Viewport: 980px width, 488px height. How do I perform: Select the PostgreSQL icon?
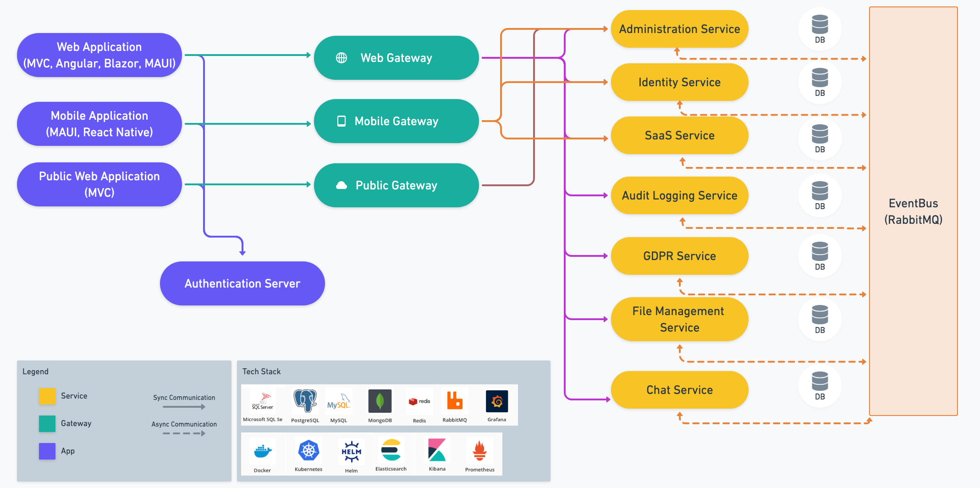pyautogui.click(x=304, y=401)
